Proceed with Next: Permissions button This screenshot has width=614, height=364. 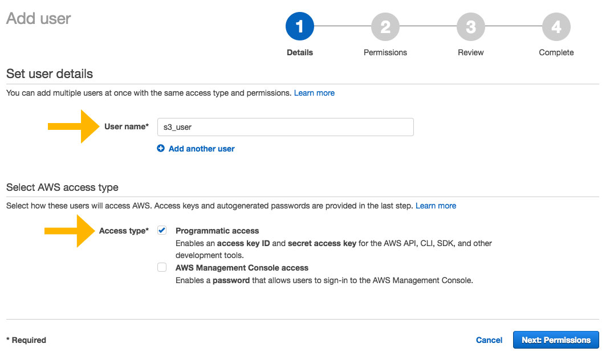556,340
